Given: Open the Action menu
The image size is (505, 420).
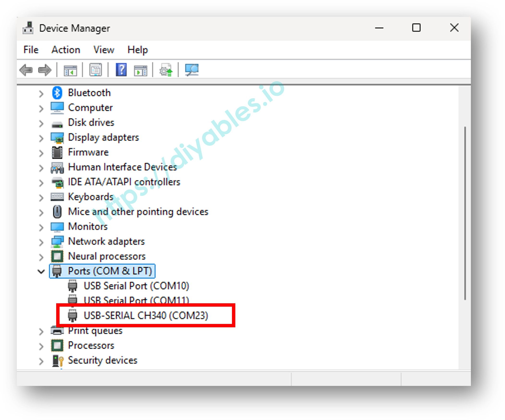Looking at the screenshot, I should pos(66,50).
